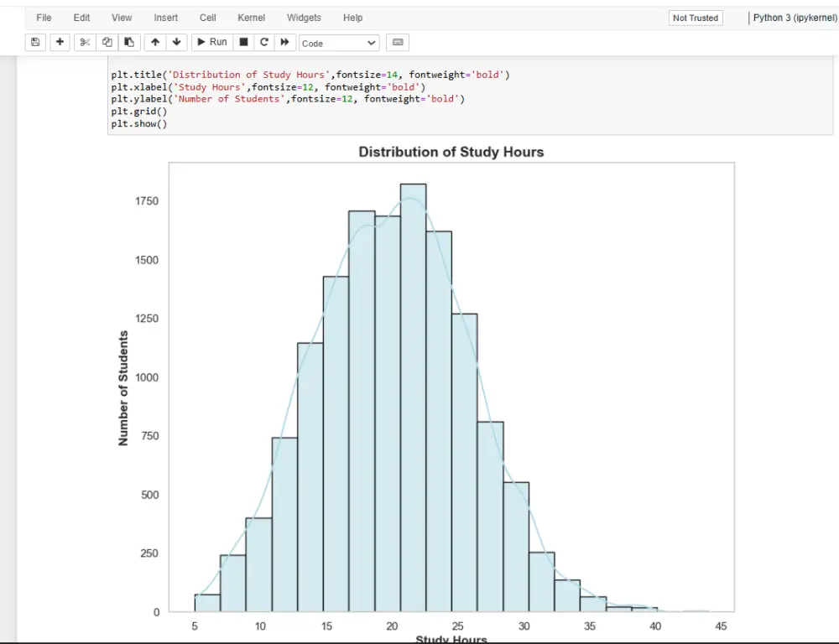Interrupt the kernel with the stop icon
Image resolution: width=839 pixels, height=644 pixels.
click(x=242, y=42)
